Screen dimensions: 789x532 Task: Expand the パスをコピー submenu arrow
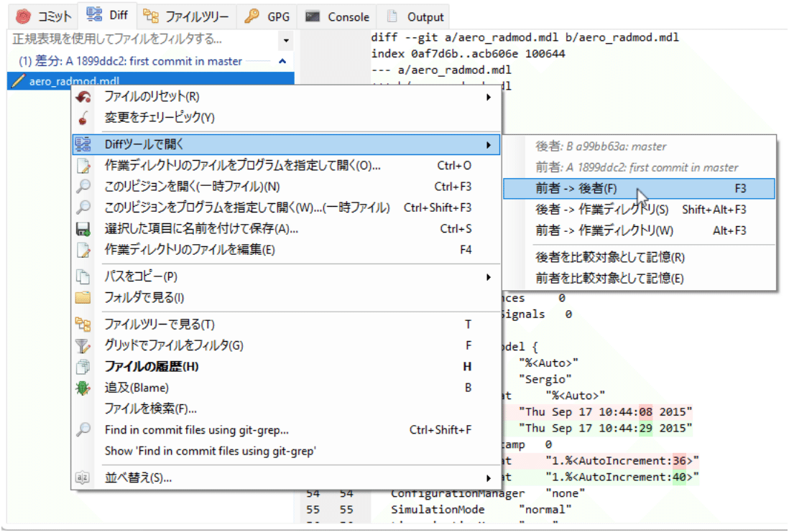point(488,277)
